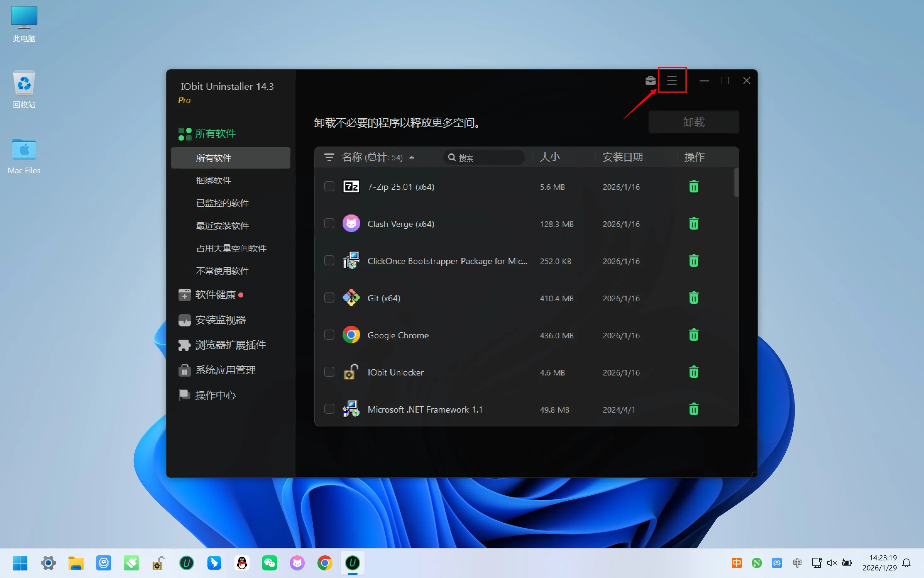The width and height of the screenshot is (924, 578).
Task: Toggle name sort arrow next to 总计
Action: coord(412,158)
